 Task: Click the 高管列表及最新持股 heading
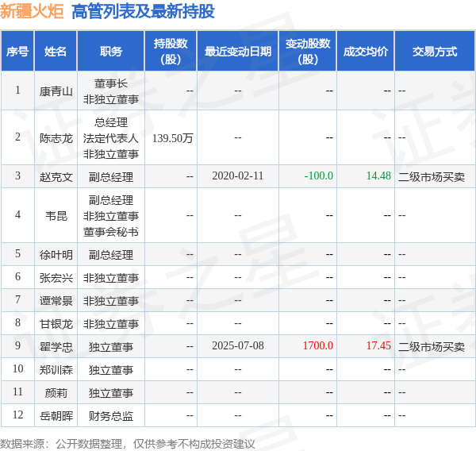click(x=143, y=12)
